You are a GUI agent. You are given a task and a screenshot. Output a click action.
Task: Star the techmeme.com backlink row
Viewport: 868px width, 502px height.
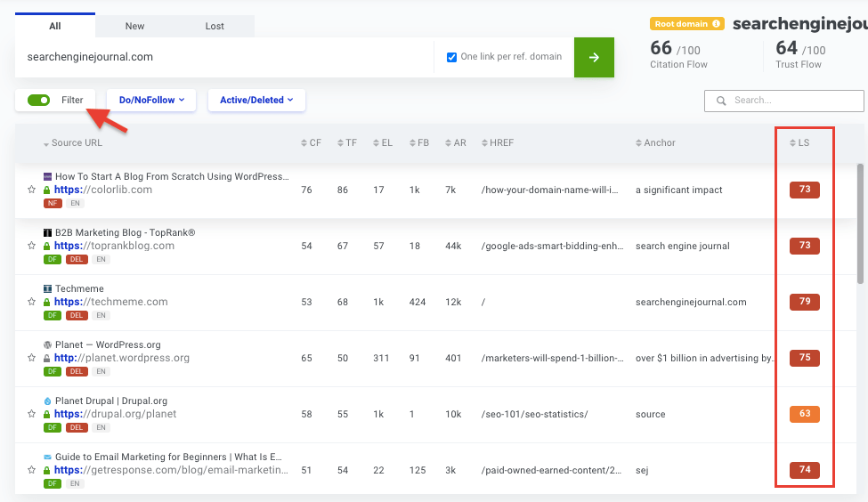[x=31, y=302]
